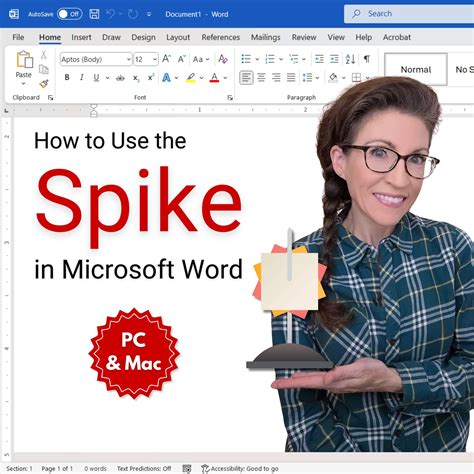Image resolution: width=474 pixels, height=474 pixels.
Task: Click the Shading paint bucket icon
Action: pyautogui.click(x=333, y=78)
